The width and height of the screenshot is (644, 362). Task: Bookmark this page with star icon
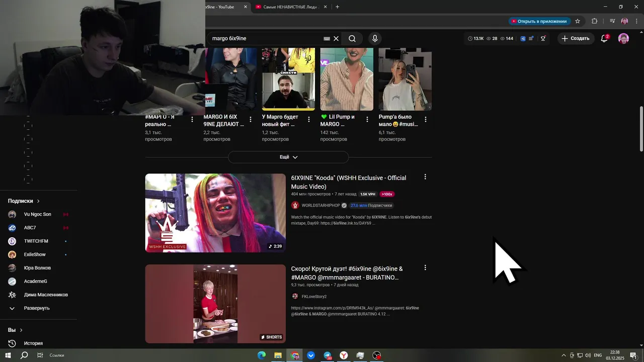578,21
